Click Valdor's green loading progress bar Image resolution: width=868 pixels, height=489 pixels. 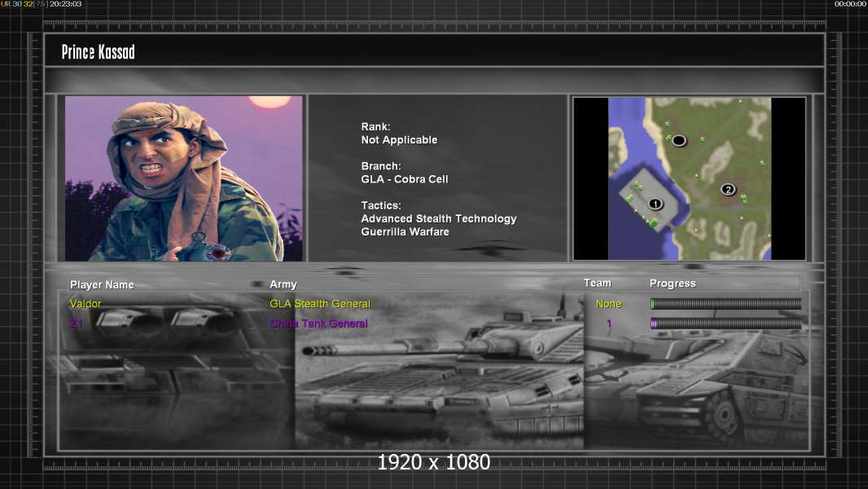pos(726,303)
